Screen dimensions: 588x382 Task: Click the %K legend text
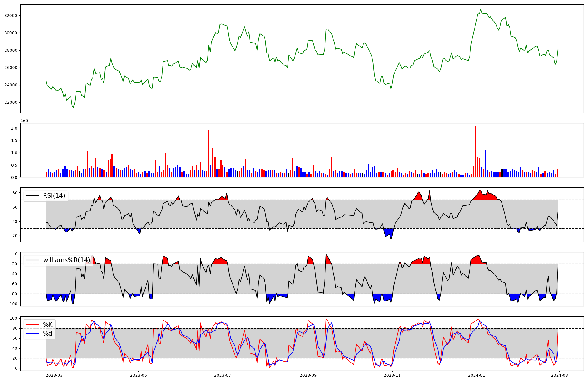(48, 325)
